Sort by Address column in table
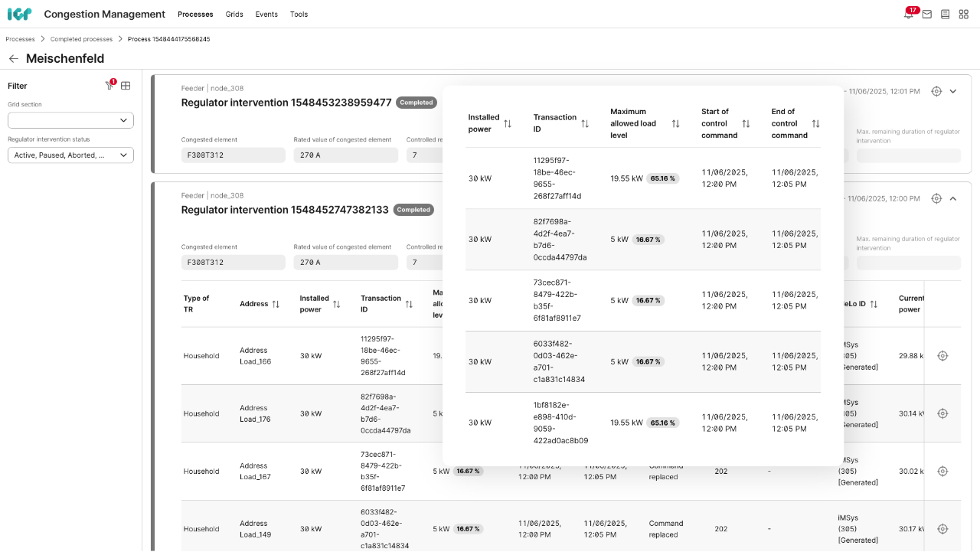The height and width of the screenshot is (552, 980). tap(276, 304)
